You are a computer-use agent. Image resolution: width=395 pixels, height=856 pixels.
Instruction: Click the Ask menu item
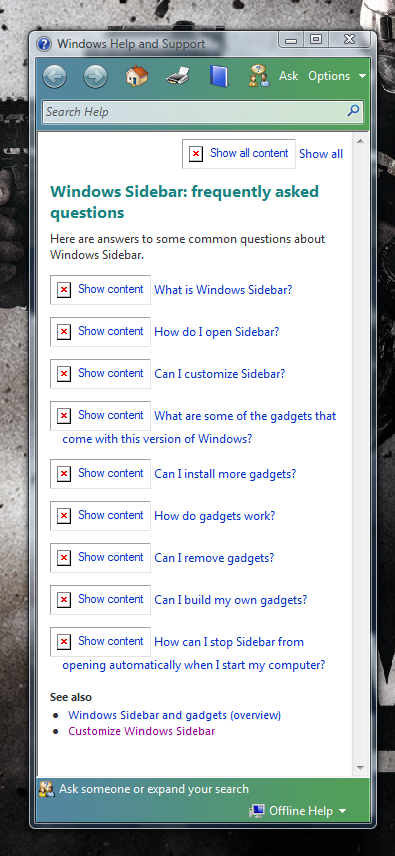(x=289, y=76)
